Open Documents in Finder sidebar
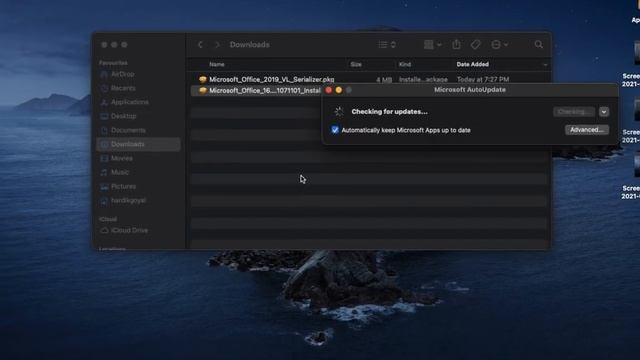This screenshot has height=360, width=640. point(128,130)
